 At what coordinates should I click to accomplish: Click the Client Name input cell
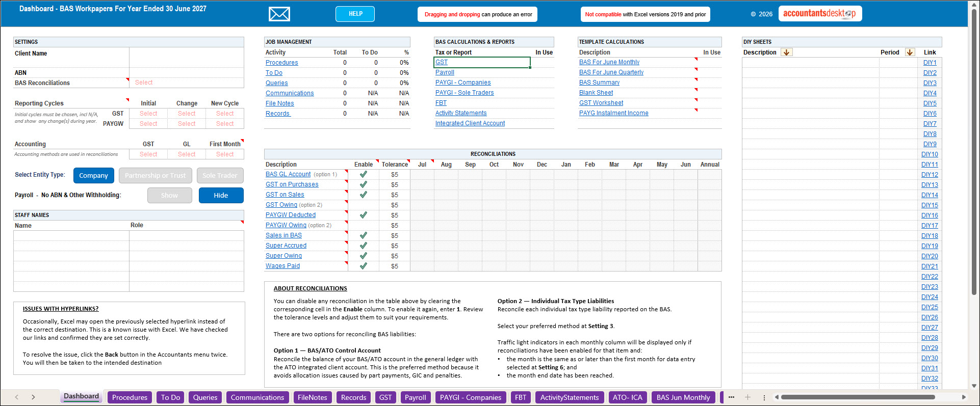(x=187, y=58)
